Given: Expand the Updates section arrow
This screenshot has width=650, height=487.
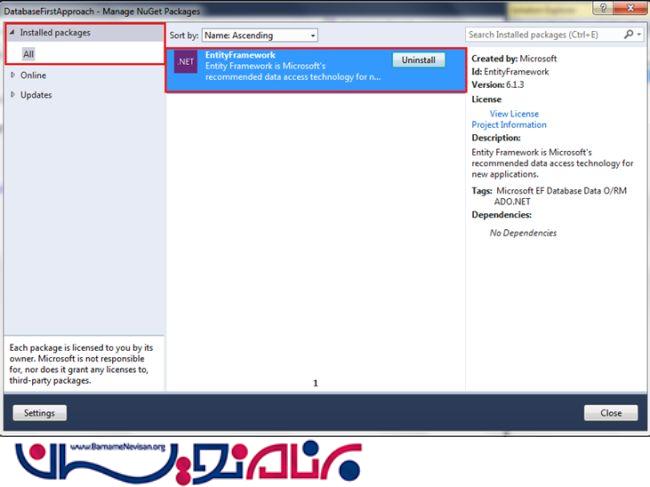Looking at the screenshot, I should pos(13,94).
